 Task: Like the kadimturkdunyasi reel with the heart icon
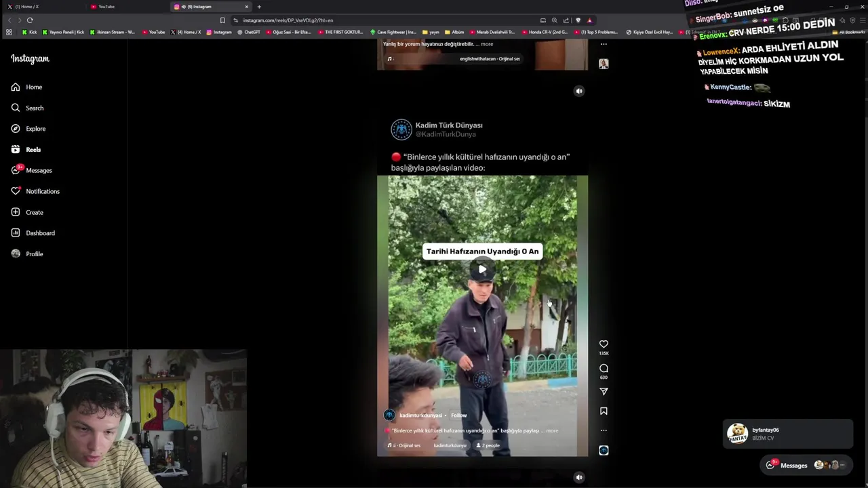(604, 344)
